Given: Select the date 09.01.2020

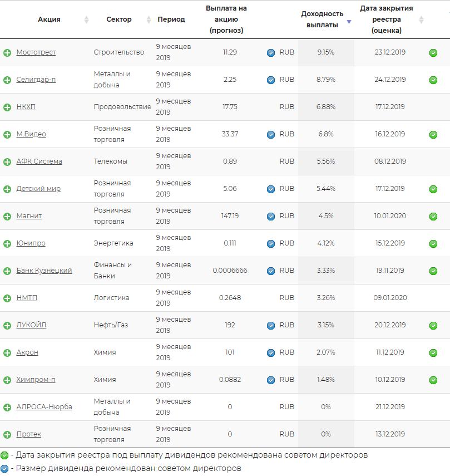Looking at the screenshot, I should (x=390, y=298).
